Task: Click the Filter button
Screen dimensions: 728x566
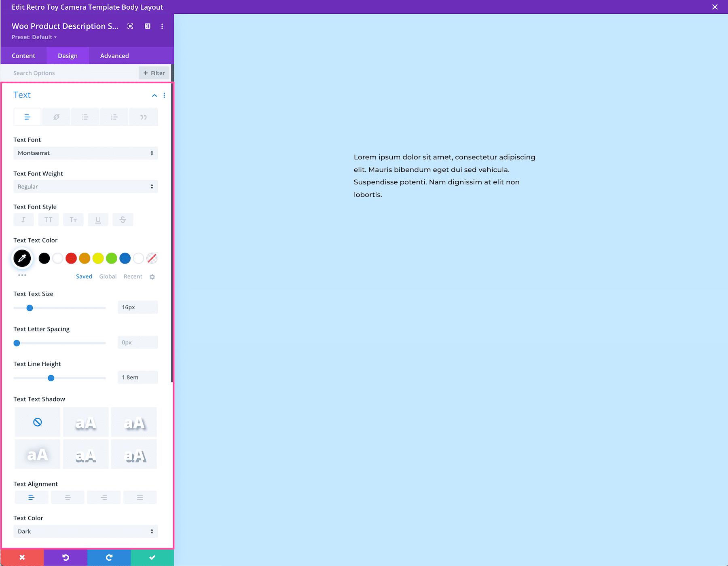Action: (153, 73)
